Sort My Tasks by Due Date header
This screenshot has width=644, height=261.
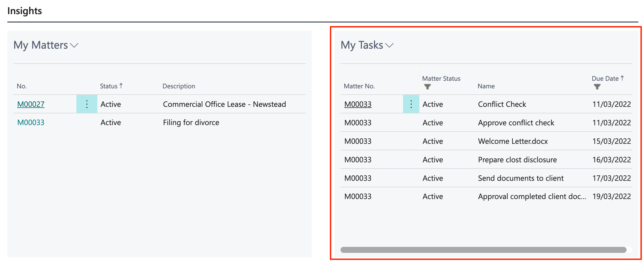tap(608, 79)
